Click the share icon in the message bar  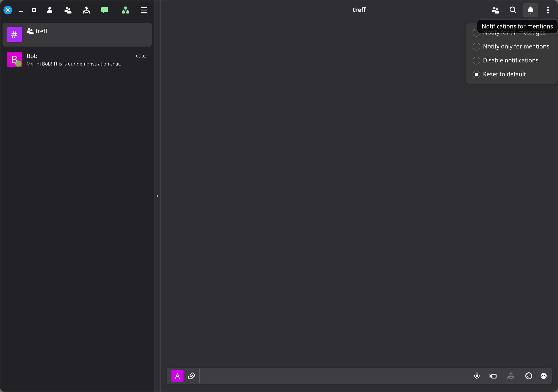(x=511, y=376)
